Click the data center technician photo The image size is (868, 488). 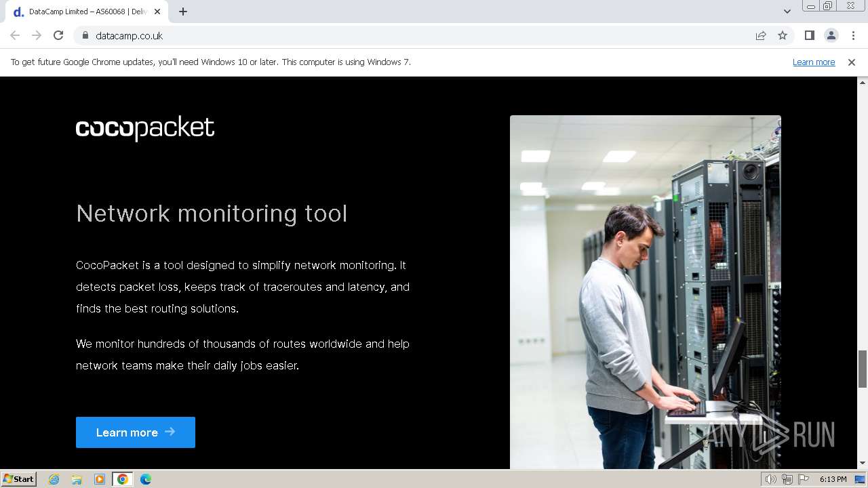pos(646,291)
